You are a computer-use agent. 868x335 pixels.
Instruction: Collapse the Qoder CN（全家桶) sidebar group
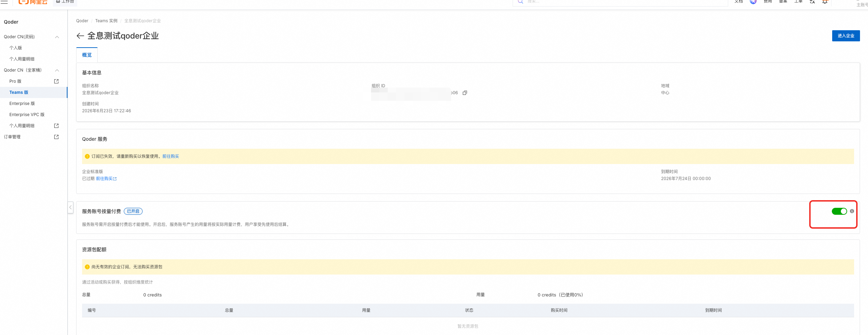(57, 70)
